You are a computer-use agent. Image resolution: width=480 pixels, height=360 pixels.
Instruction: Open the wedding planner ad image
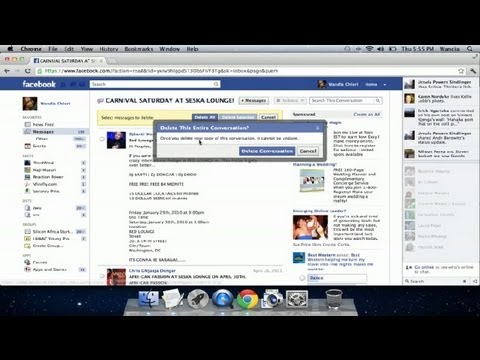point(312,181)
